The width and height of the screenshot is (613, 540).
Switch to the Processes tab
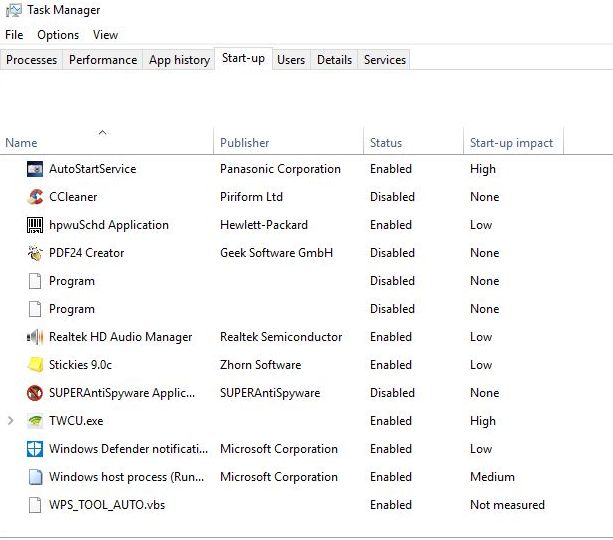tap(31, 60)
